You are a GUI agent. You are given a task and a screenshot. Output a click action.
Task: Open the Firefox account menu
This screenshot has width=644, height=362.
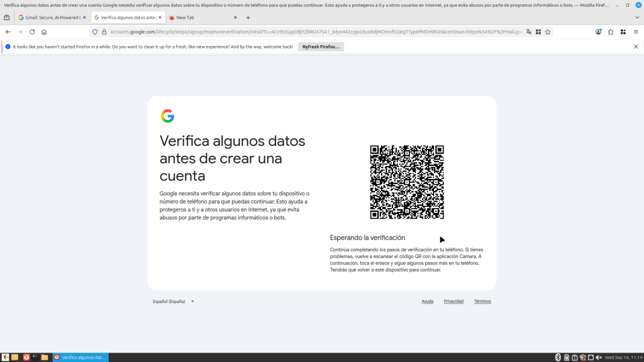[x=599, y=32]
